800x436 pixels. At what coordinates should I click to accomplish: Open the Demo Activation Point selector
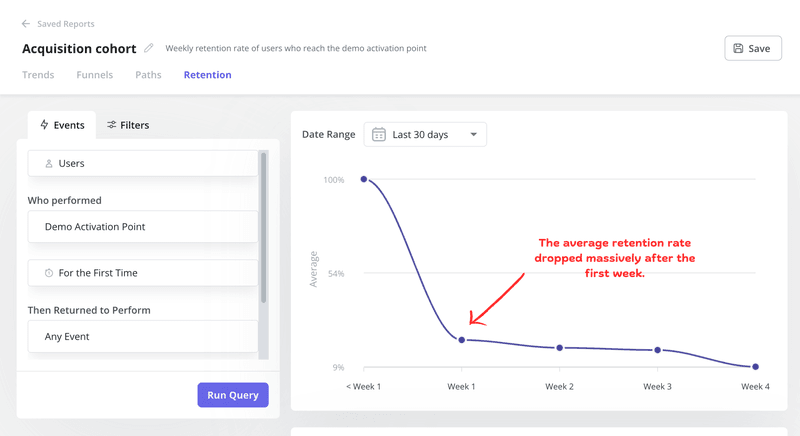tap(143, 227)
